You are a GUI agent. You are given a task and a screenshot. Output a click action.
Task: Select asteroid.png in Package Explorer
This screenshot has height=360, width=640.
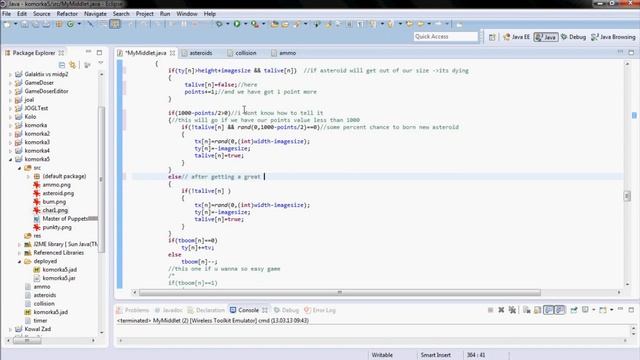[x=58, y=193]
